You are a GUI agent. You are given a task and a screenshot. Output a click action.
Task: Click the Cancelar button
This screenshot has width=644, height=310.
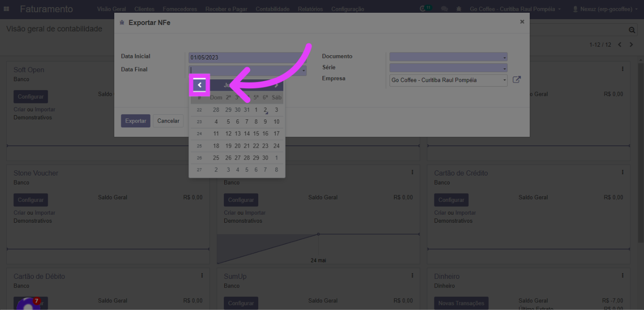168,121
